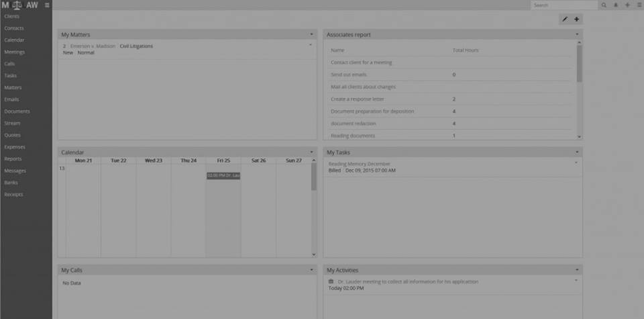Open the notifications bell icon
Image resolution: width=644 pixels, height=319 pixels.
[x=616, y=5]
